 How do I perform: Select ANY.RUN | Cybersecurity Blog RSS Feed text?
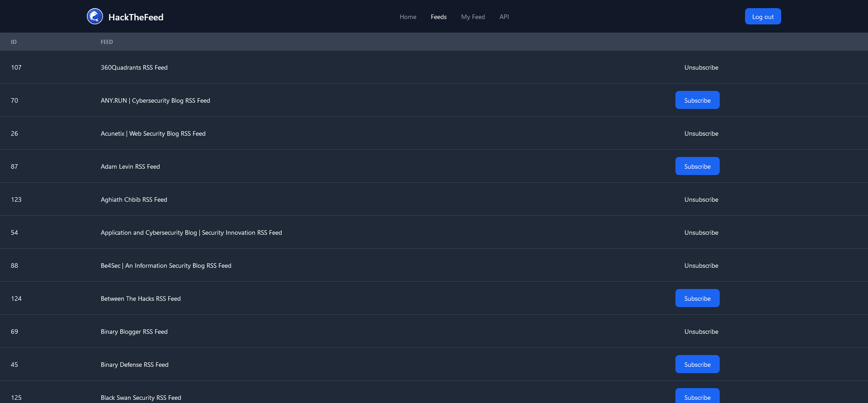[x=155, y=100]
